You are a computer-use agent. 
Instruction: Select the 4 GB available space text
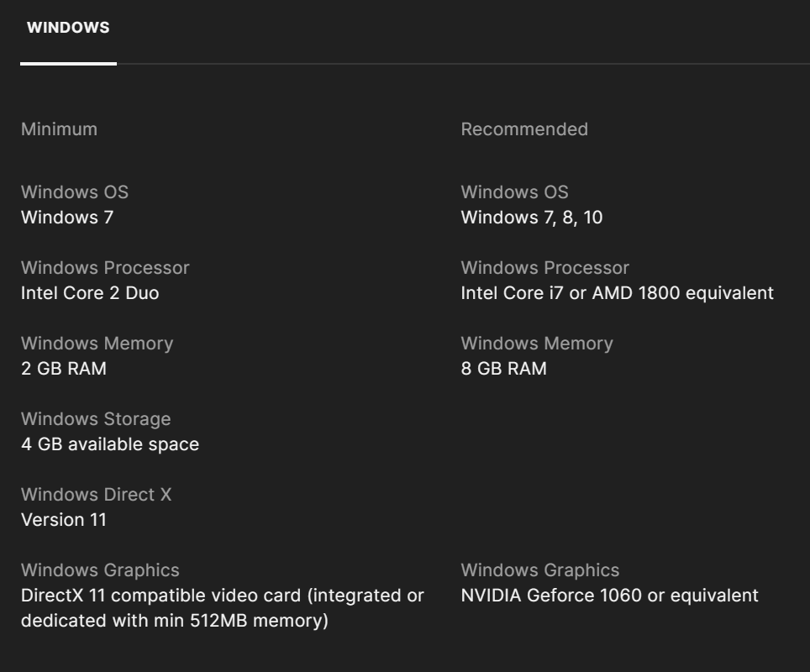coord(110,444)
